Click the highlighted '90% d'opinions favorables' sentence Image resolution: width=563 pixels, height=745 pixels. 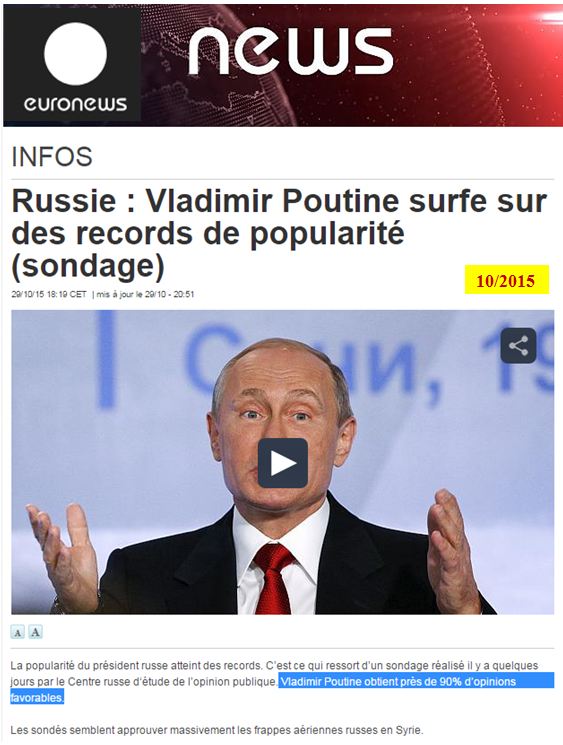click(x=282, y=689)
